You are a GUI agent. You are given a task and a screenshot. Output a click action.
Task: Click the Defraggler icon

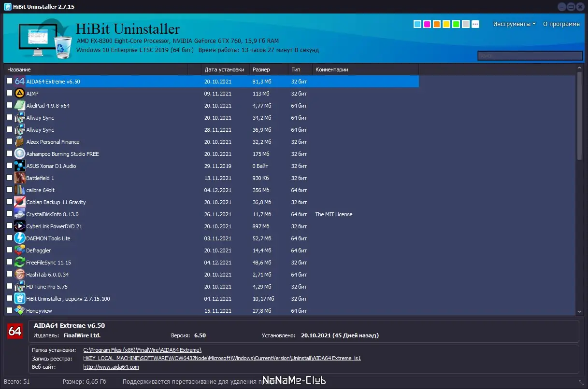pyautogui.click(x=19, y=250)
